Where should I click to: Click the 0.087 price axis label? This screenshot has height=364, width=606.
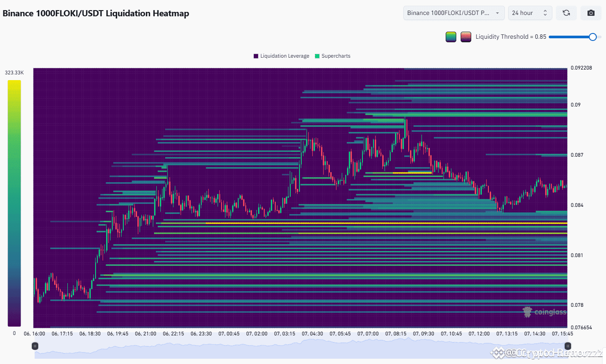tap(577, 155)
